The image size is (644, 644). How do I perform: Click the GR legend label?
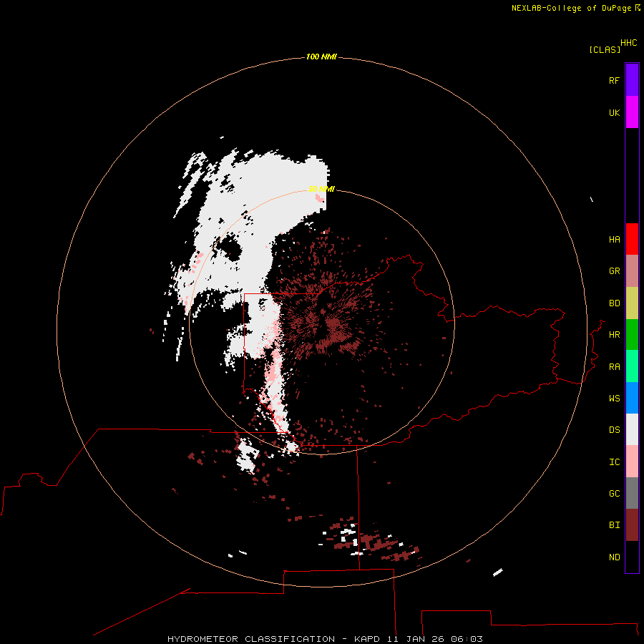point(614,271)
